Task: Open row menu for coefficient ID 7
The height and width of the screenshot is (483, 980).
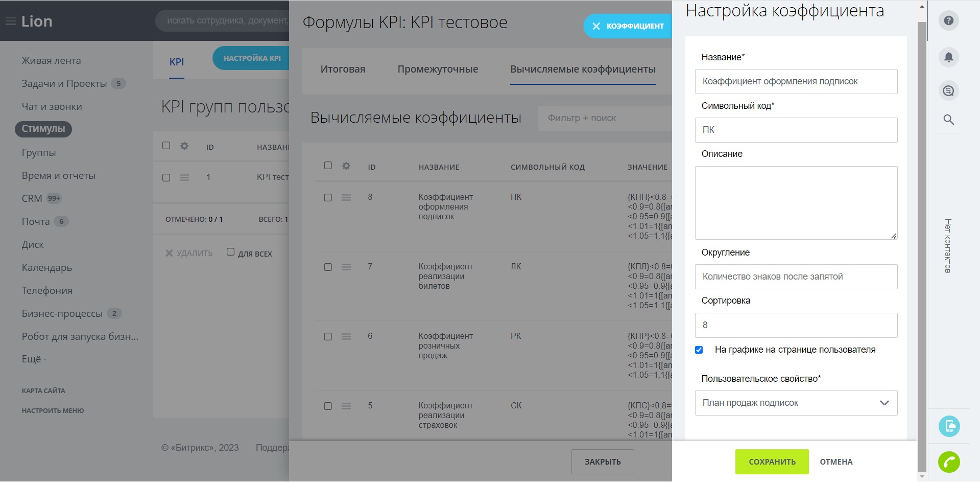Action: tap(346, 267)
